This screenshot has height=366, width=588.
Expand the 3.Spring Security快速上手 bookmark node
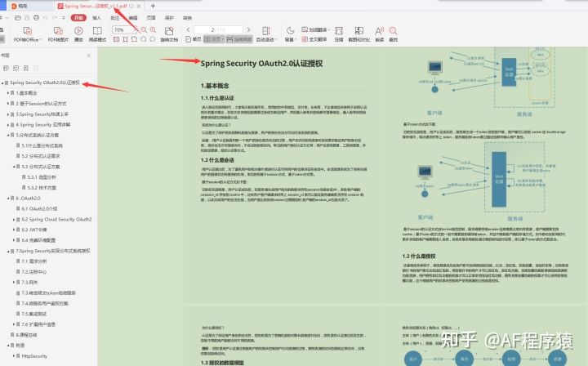(8, 114)
